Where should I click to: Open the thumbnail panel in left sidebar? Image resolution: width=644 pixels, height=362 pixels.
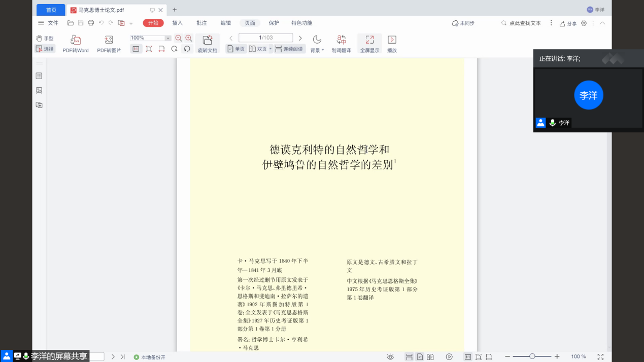39,90
